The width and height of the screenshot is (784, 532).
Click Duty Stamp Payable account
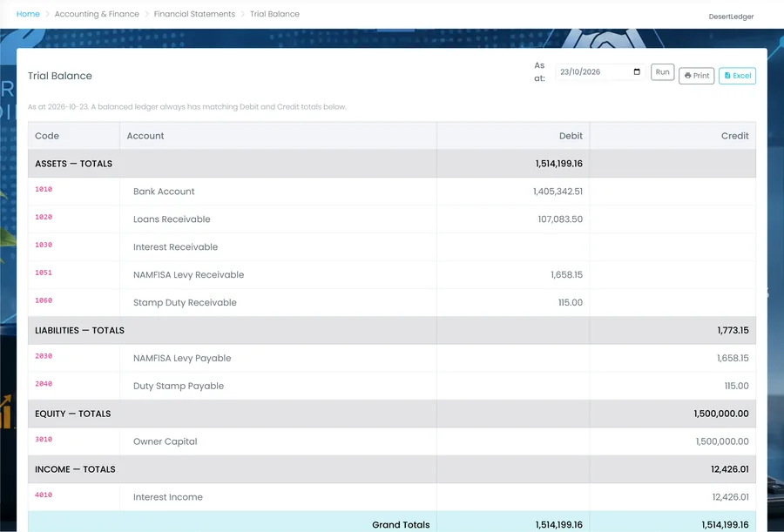point(179,386)
